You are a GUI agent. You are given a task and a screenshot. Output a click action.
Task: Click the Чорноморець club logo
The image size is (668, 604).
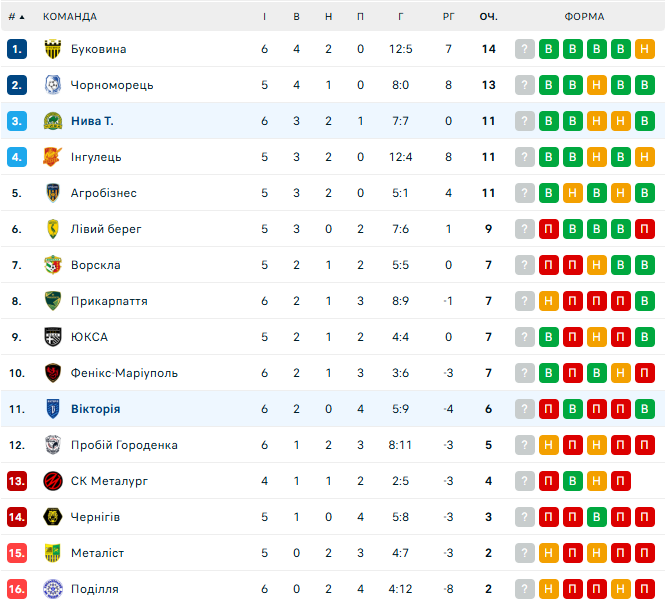[53, 85]
